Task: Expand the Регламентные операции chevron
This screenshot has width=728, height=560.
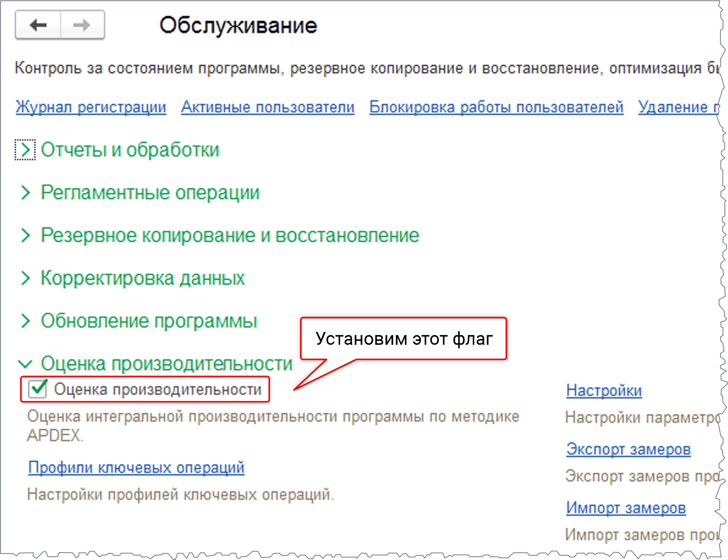Action: pos(25,192)
